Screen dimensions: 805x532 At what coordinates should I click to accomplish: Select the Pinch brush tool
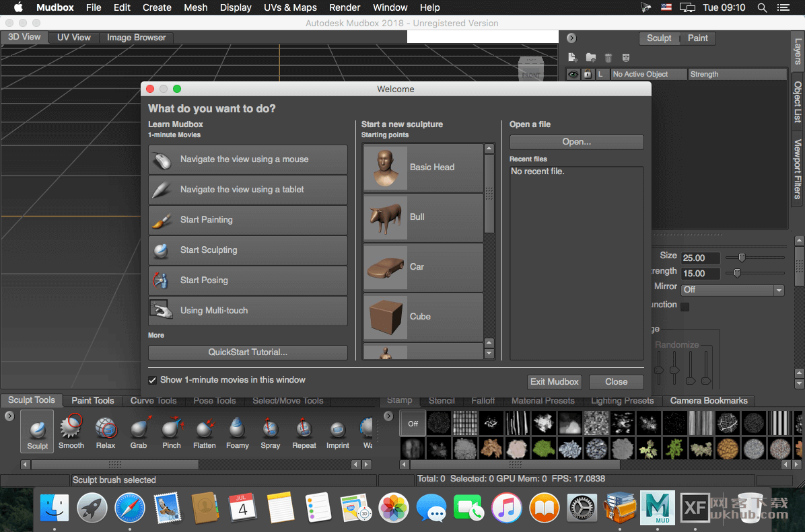pyautogui.click(x=172, y=431)
